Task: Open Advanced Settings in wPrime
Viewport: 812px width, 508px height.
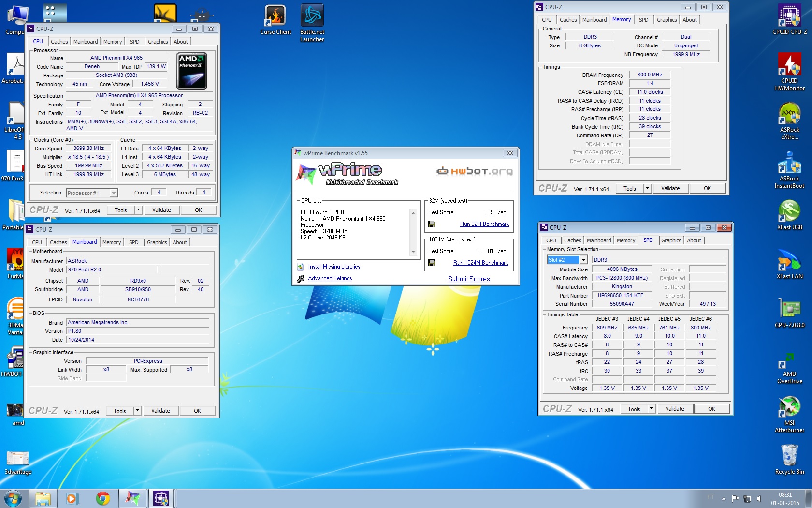Action: point(330,278)
